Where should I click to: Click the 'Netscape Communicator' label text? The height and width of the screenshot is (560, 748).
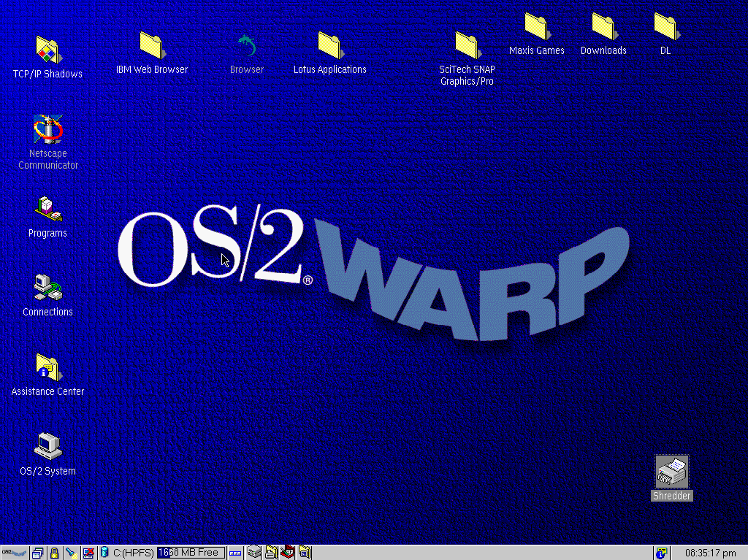(48, 159)
